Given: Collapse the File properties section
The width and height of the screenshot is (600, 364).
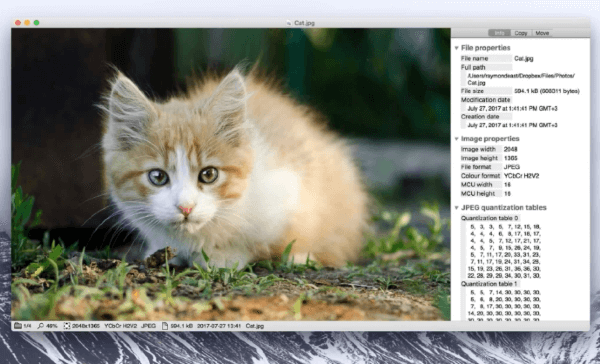Looking at the screenshot, I should pyautogui.click(x=457, y=48).
